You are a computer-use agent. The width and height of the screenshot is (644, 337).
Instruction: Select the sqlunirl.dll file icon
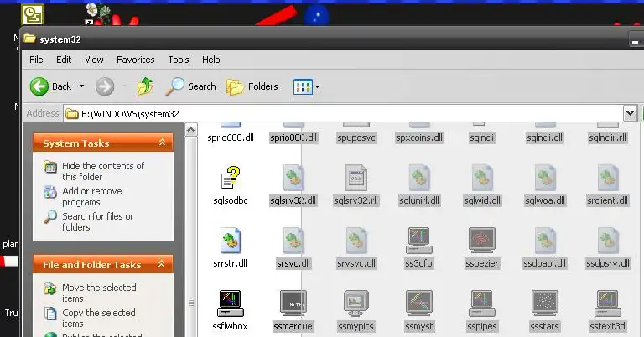click(419, 178)
